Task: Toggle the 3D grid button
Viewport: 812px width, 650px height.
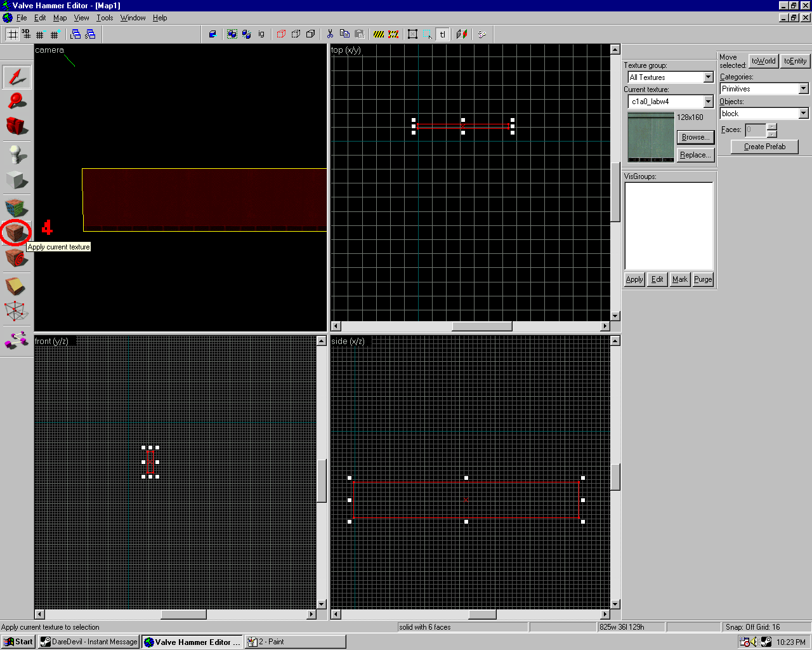Action: [x=26, y=34]
